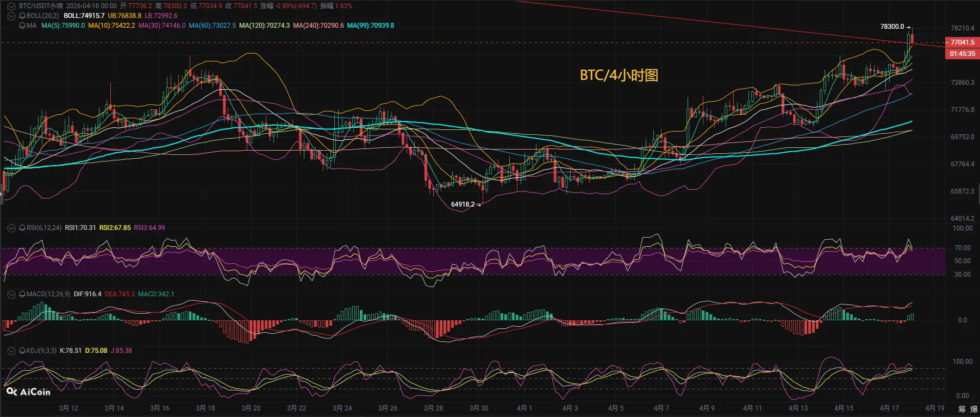980x417 pixels.
Task: Click the MA(60):73027.5 value
Action: tap(213, 26)
